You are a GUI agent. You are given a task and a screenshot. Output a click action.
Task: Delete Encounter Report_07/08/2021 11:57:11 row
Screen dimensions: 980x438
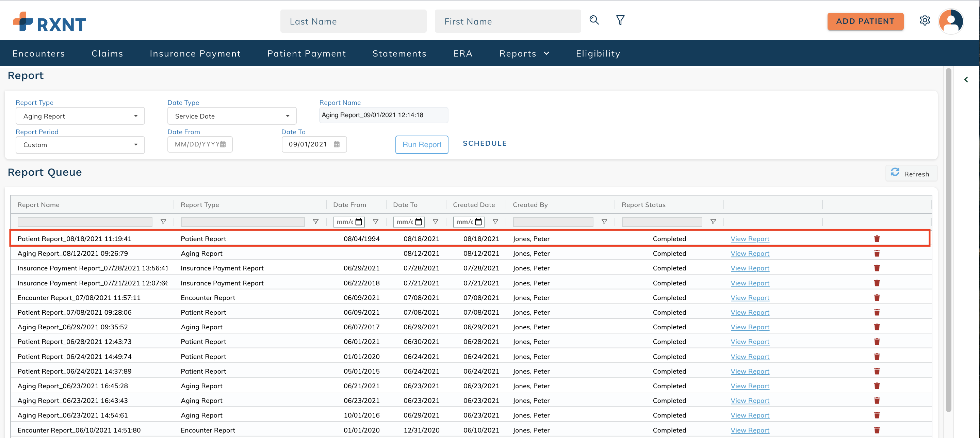(x=877, y=297)
